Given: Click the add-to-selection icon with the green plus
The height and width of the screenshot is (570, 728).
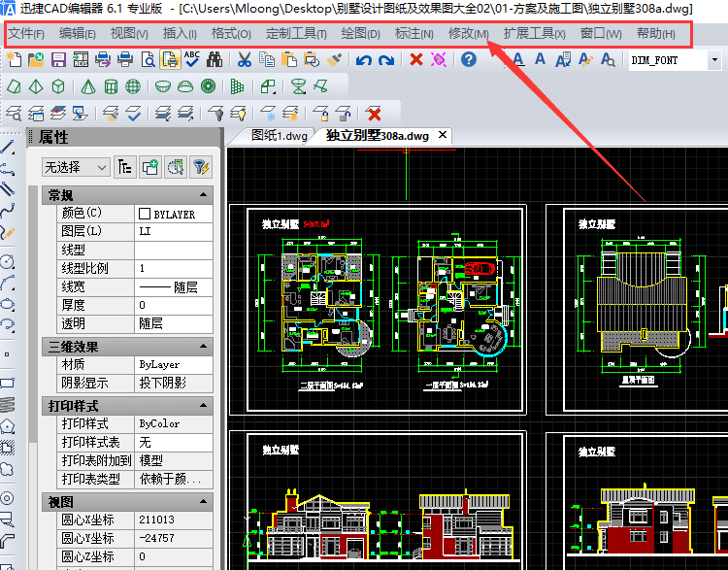Looking at the screenshot, I should 149,167.
